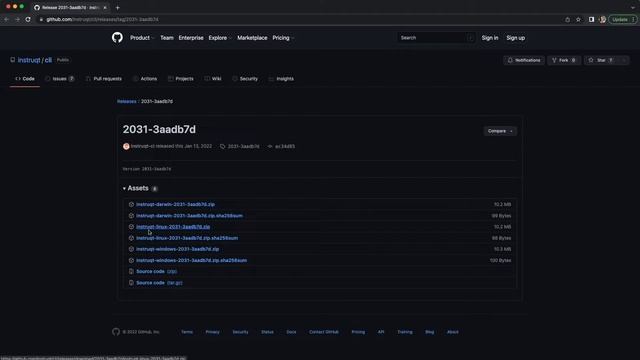
Task: Open the instruqt owner link
Action: (x=29, y=60)
